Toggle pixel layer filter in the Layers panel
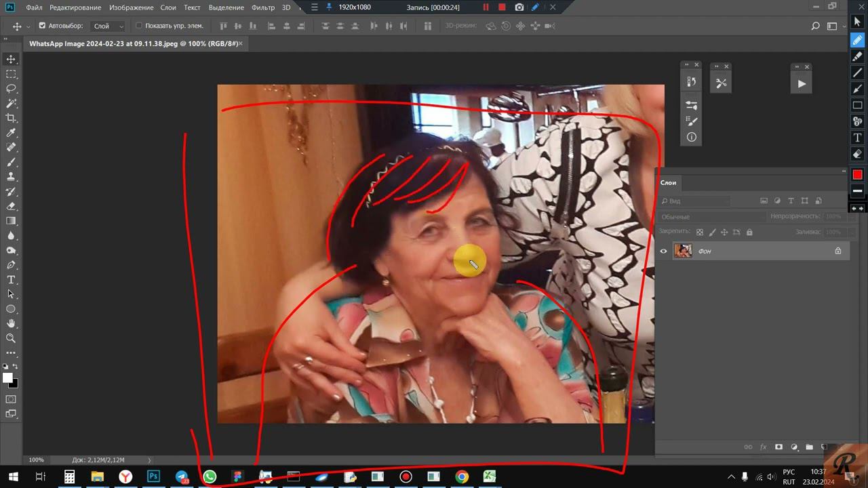The image size is (868, 488). [x=764, y=201]
